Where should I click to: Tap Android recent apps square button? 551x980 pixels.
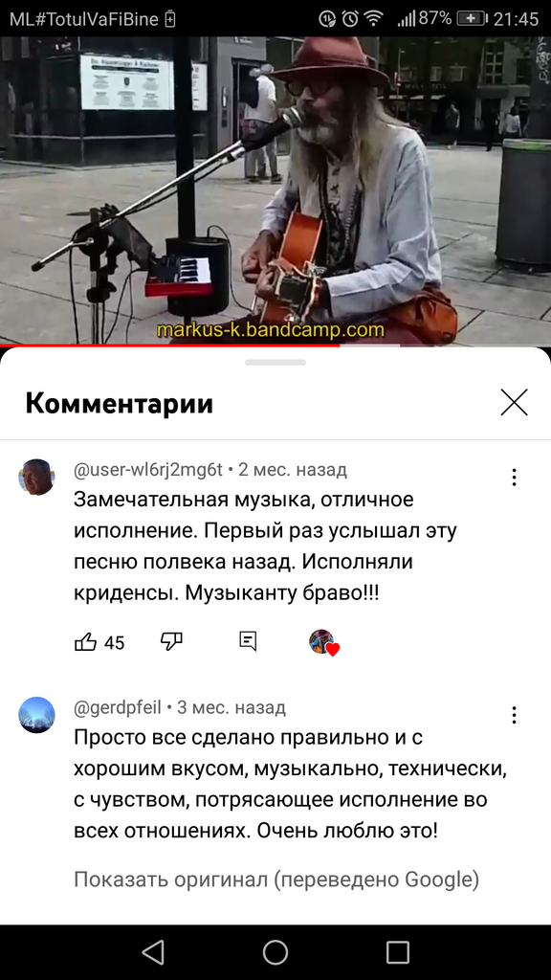[x=397, y=952]
